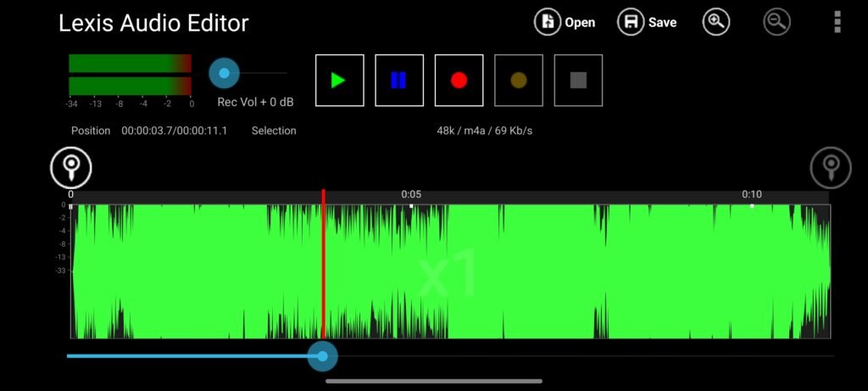868x391 pixels.
Task: Jump to the 0:10 mark on the timeline
Action: [752, 195]
